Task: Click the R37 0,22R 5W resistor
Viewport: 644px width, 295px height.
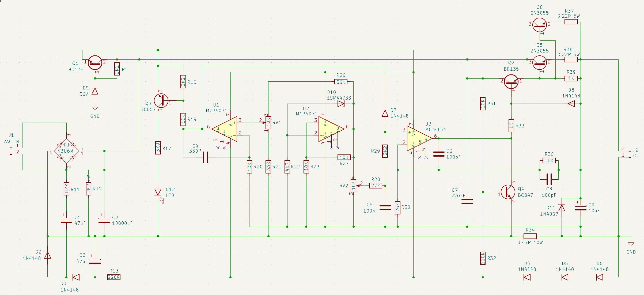Action: pyautogui.click(x=571, y=22)
